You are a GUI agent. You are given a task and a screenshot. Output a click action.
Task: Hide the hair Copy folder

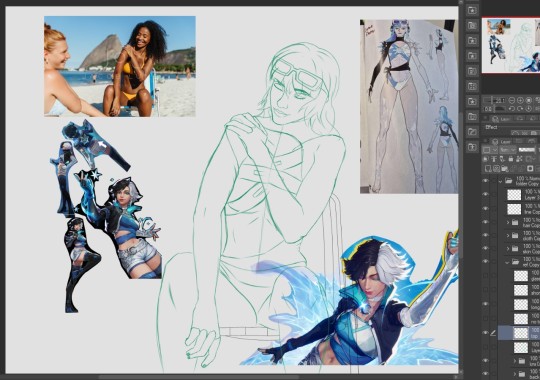[486, 222]
